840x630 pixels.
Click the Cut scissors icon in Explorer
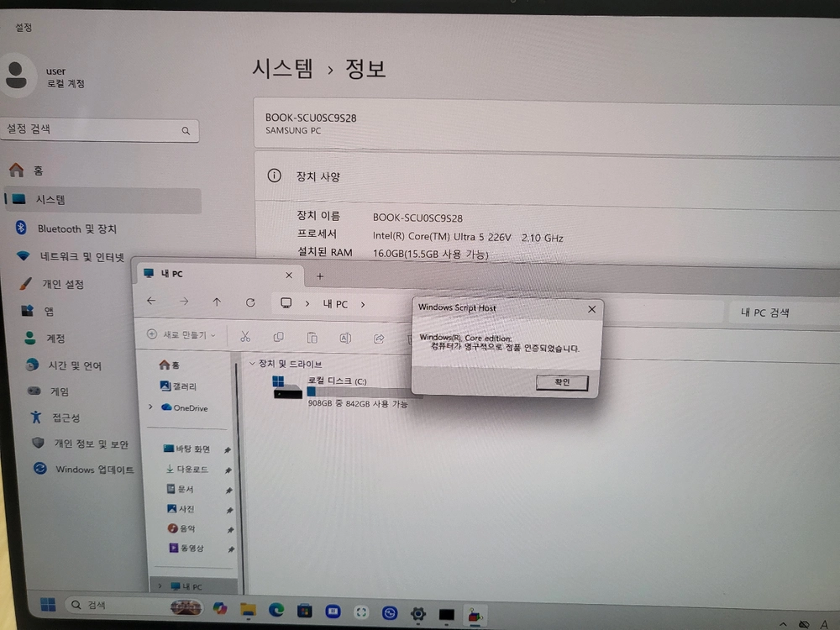[x=245, y=337]
